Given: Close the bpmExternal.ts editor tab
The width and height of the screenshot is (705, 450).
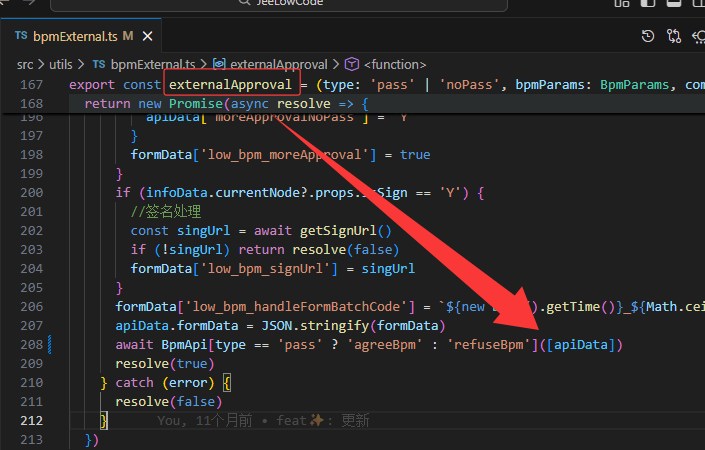Looking at the screenshot, I should coord(149,37).
